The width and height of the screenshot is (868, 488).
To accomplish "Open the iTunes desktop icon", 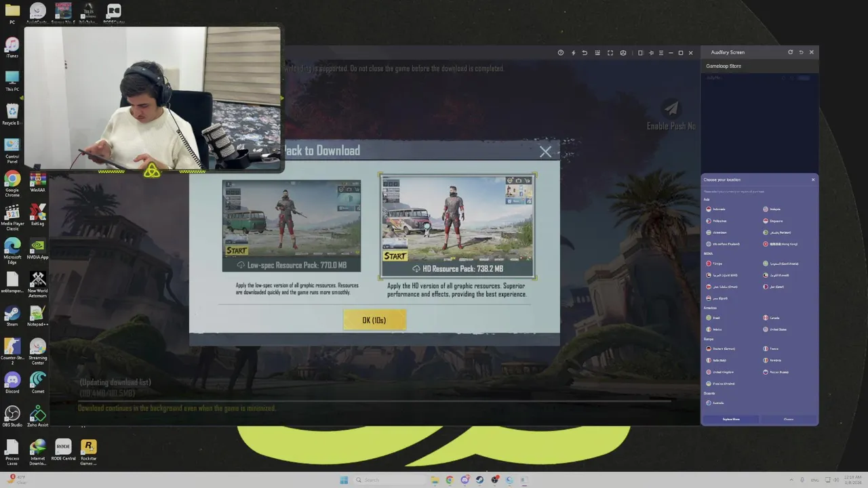I will click(x=12, y=47).
